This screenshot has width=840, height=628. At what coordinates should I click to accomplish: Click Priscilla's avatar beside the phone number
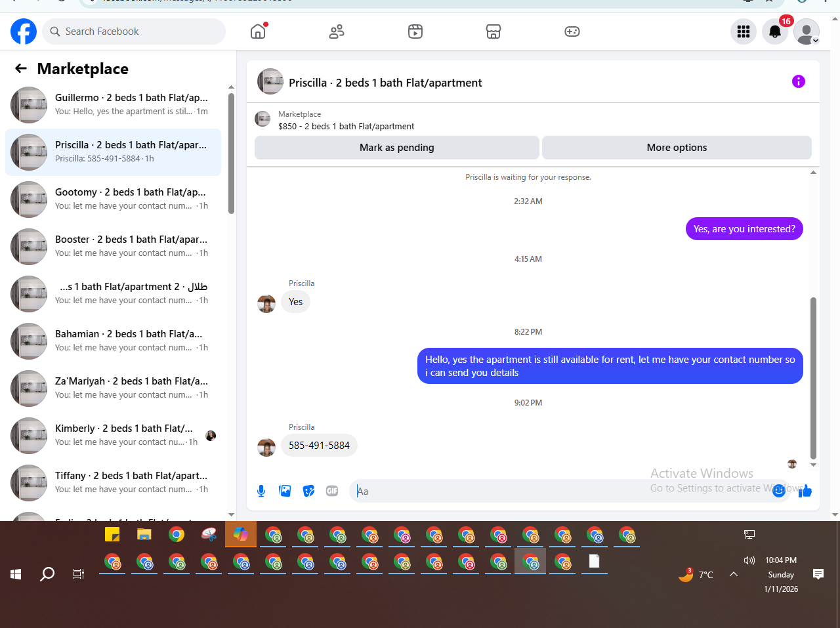266,448
